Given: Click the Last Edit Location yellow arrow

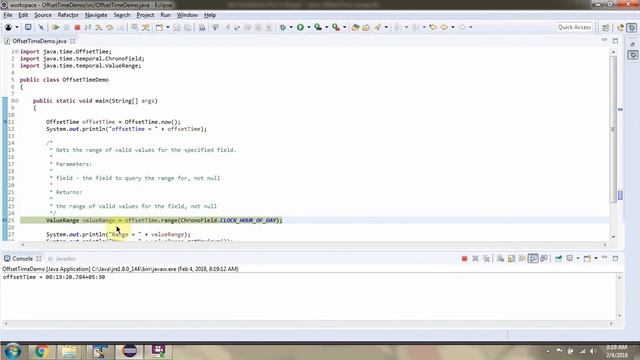Looking at the screenshot, I should click(x=433, y=27).
